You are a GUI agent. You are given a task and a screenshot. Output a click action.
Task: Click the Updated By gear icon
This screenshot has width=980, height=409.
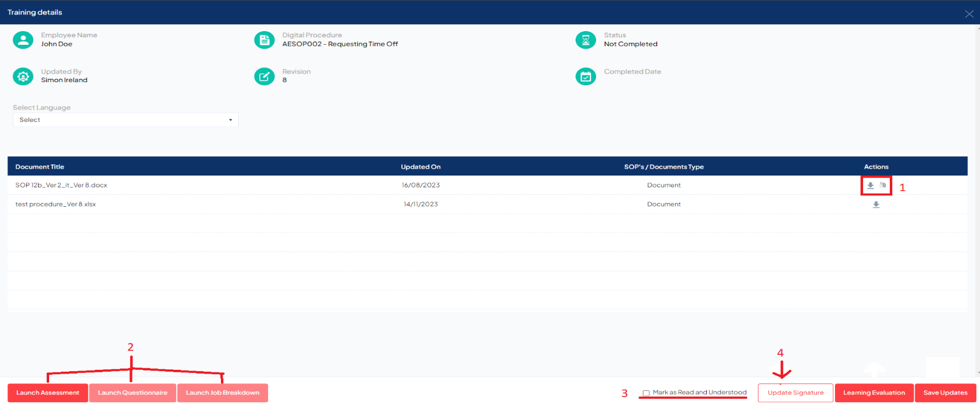[x=23, y=77]
